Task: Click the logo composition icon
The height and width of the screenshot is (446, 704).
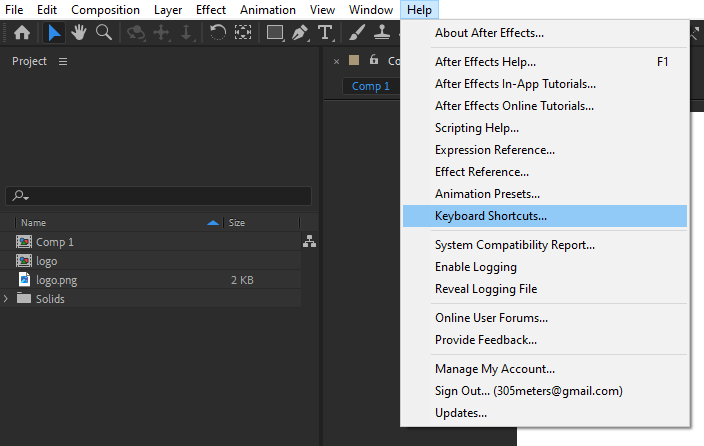Action: [x=24, y=261]
